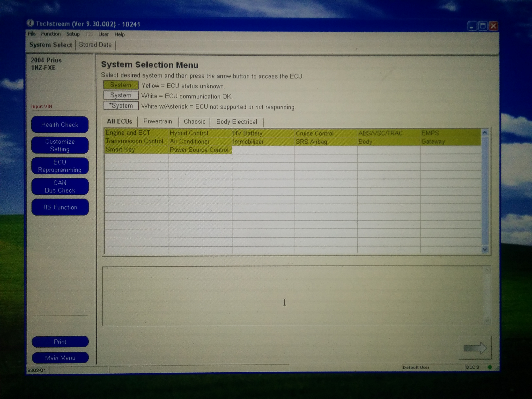Open the Stored Data tab
The height and width of the screenshot is (399, 532).
[95, 45]
